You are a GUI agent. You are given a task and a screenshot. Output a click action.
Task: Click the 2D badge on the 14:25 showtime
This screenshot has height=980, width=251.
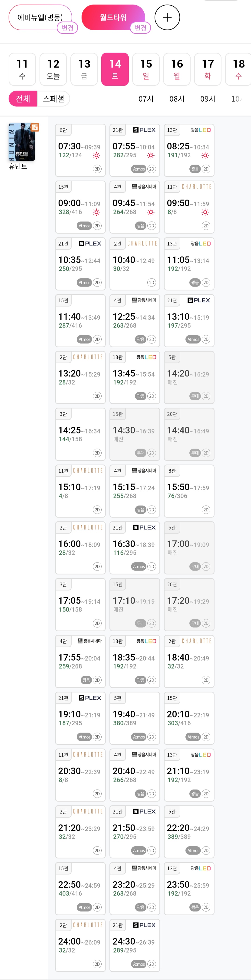(97, 453)
